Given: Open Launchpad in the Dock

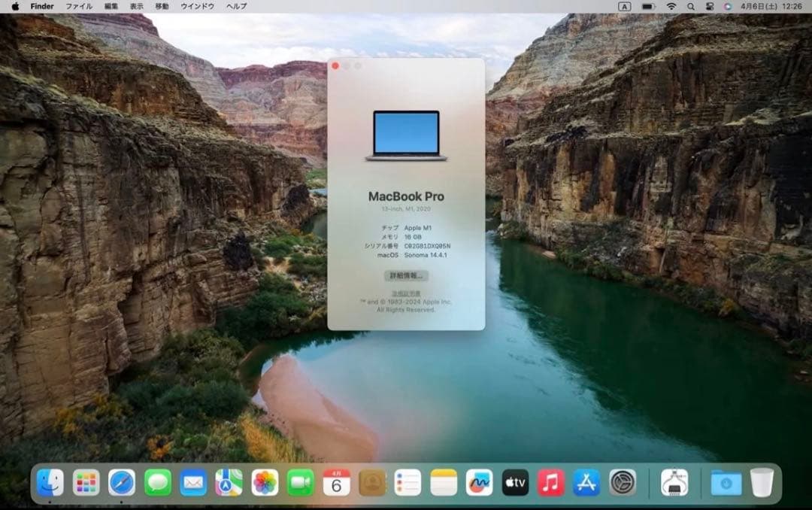Looking at the screenshot, I should click(86, 482).
